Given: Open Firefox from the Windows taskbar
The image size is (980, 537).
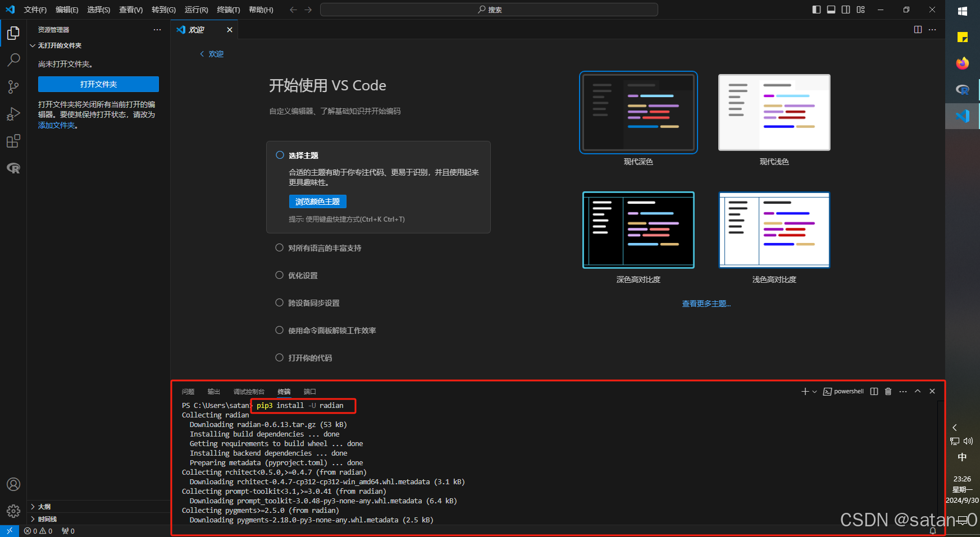Looking at the screenshot, I should tap(963, 63).
